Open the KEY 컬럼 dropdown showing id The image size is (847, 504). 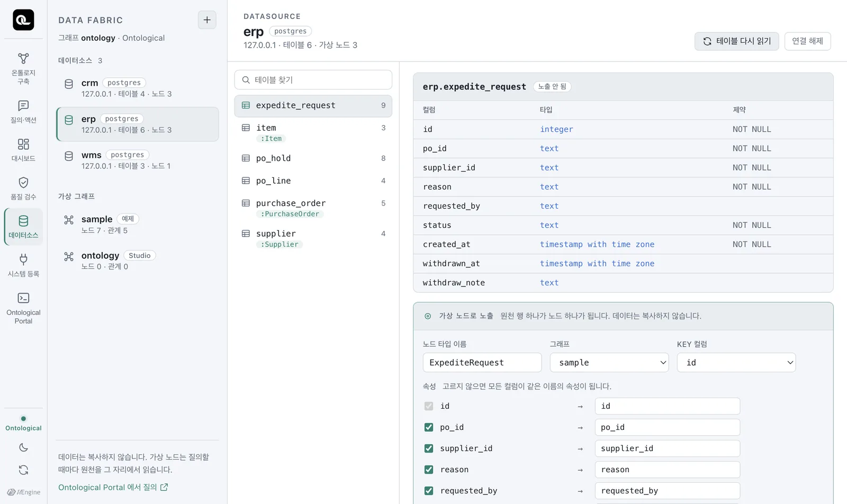coord(736,363)
